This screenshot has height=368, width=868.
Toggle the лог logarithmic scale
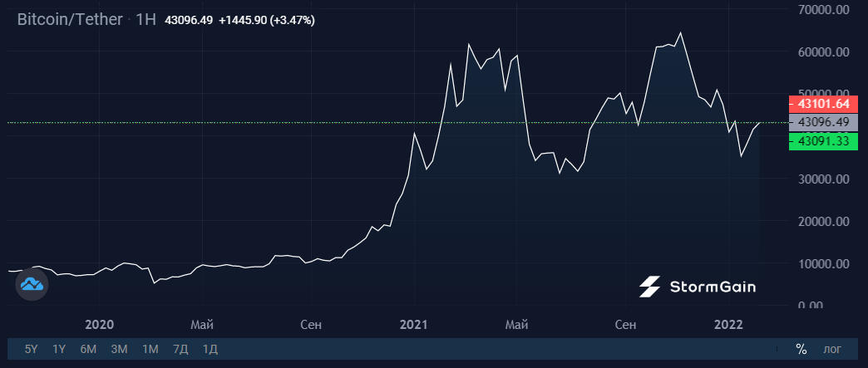coord(832,349)
